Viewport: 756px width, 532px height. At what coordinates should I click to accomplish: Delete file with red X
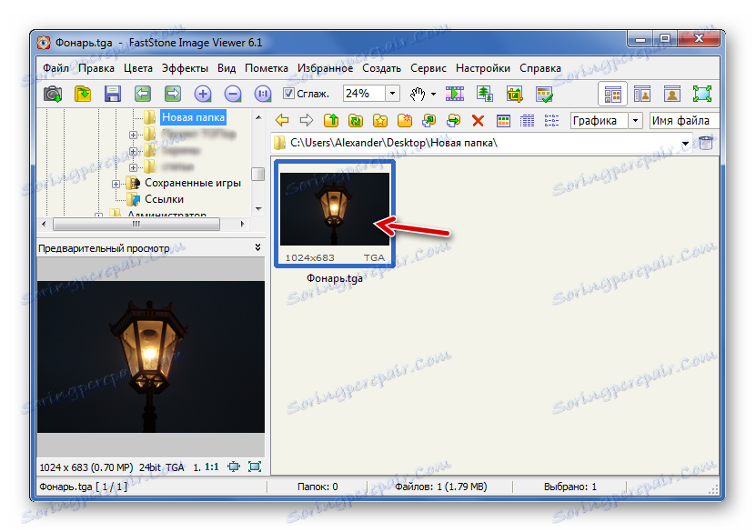[x=478, y=120]
